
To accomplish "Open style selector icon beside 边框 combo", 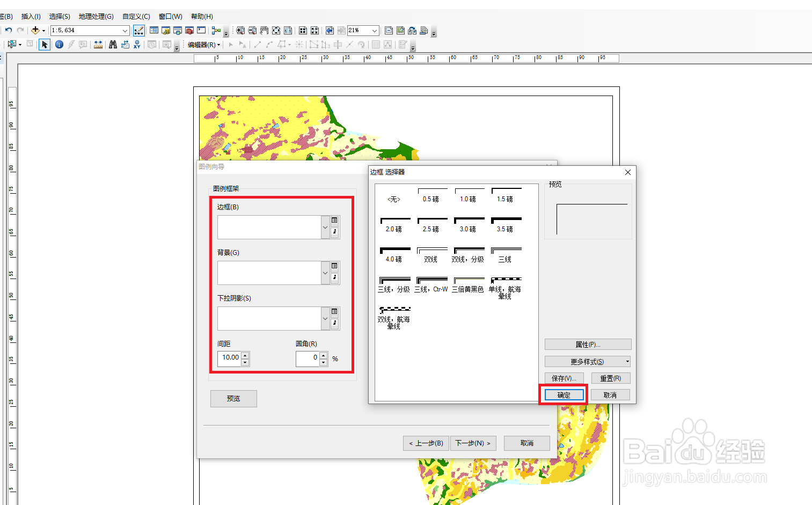I will coord(335,221).
